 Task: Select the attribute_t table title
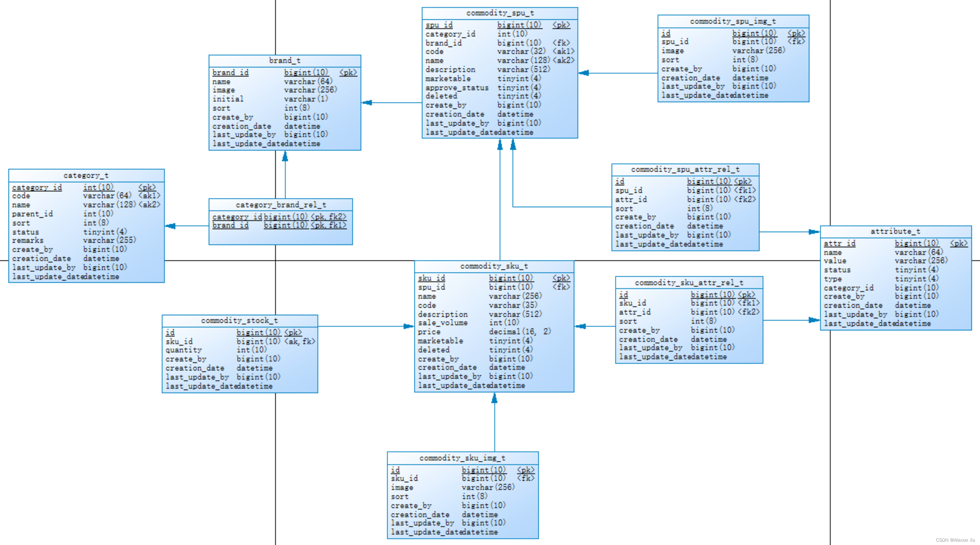tap(895, 231)
